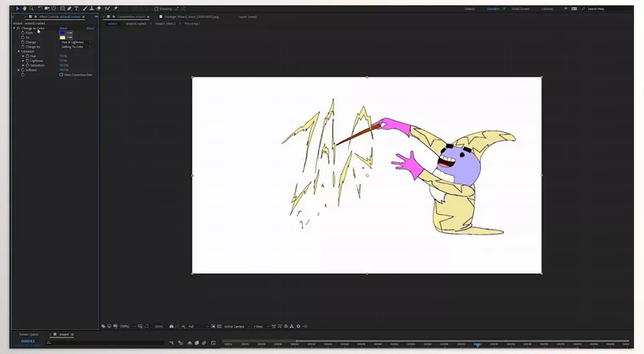Toggle stopwatch for To property
Screen dimensions: 644x354
23,38
